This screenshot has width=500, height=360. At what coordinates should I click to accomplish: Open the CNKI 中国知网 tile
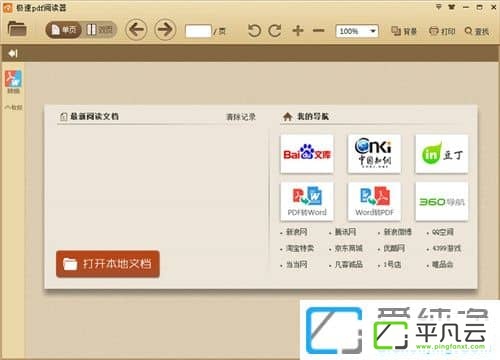tap(374, 154)
